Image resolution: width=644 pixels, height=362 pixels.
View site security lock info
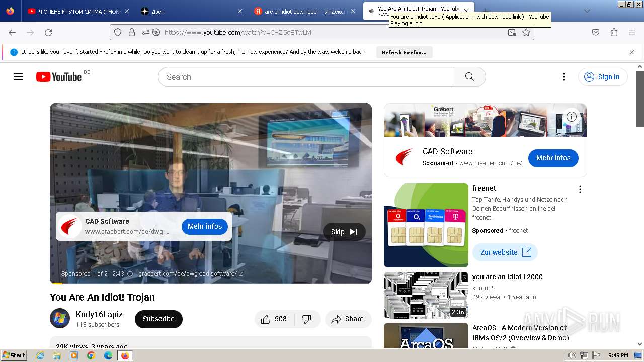tap(132, 32)
